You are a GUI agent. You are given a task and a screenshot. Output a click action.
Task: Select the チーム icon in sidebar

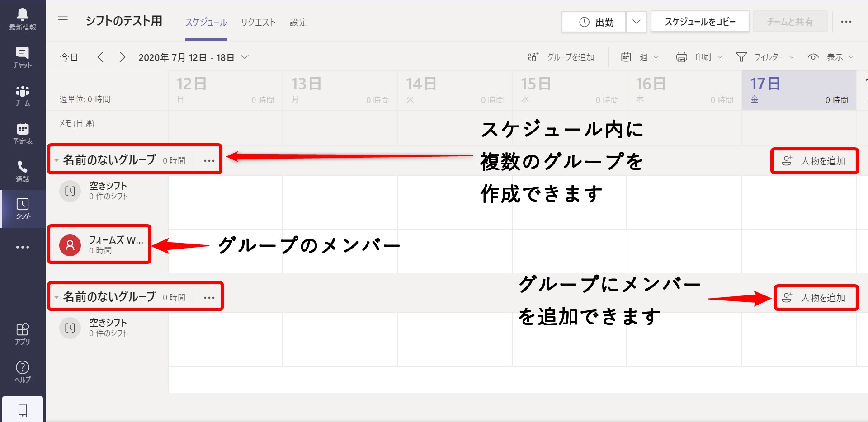[x=22, y=94]
